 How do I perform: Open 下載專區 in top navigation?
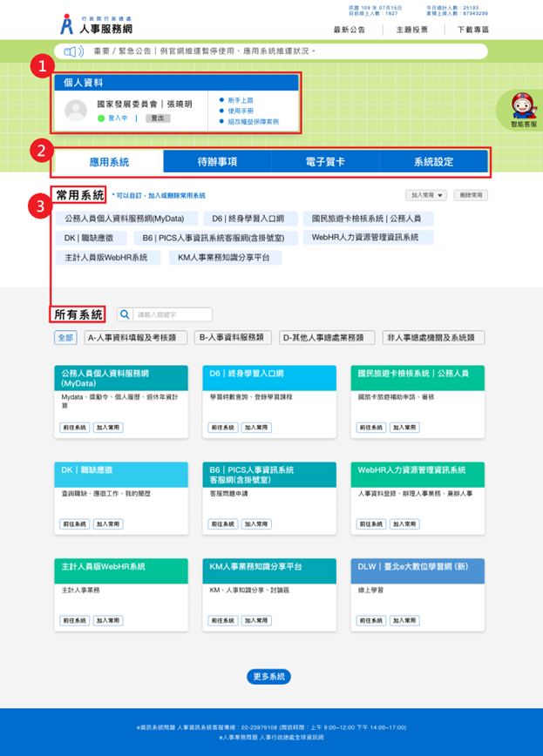point(473,30)
